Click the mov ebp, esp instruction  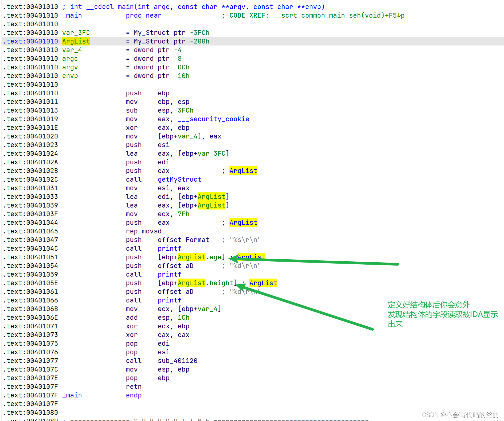pyautogui.click(x=158, y=102)
